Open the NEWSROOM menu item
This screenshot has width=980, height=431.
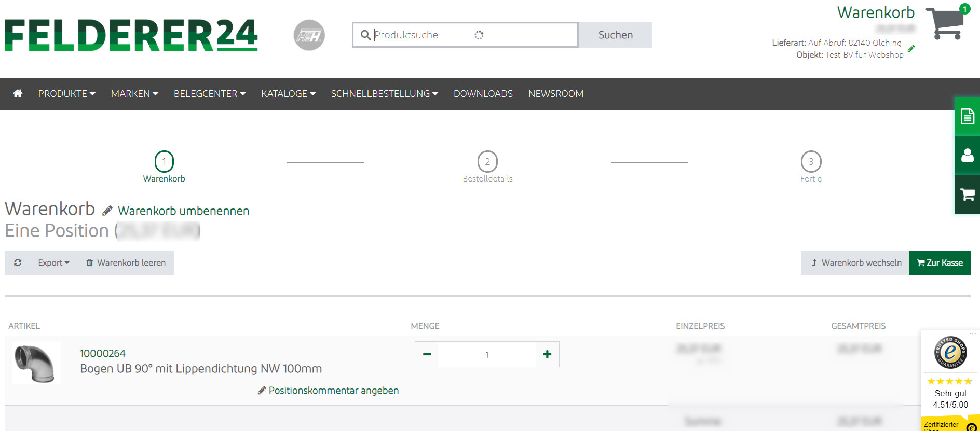pos(556,94)
